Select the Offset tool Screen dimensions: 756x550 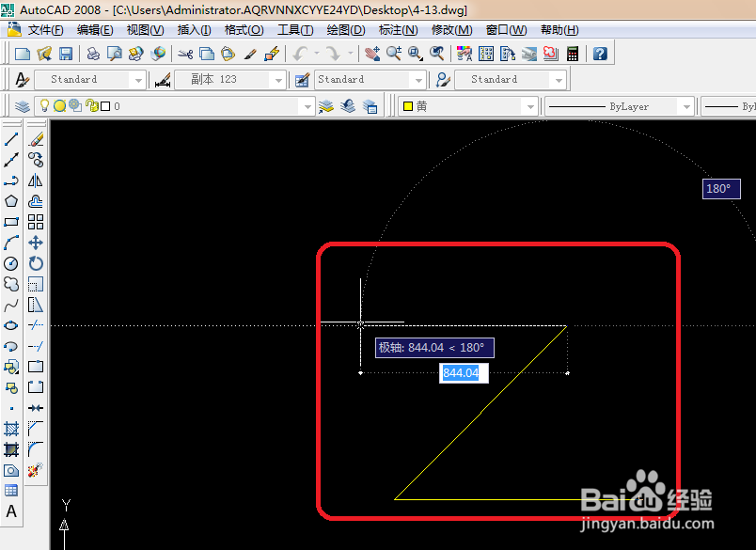(36, 201)
